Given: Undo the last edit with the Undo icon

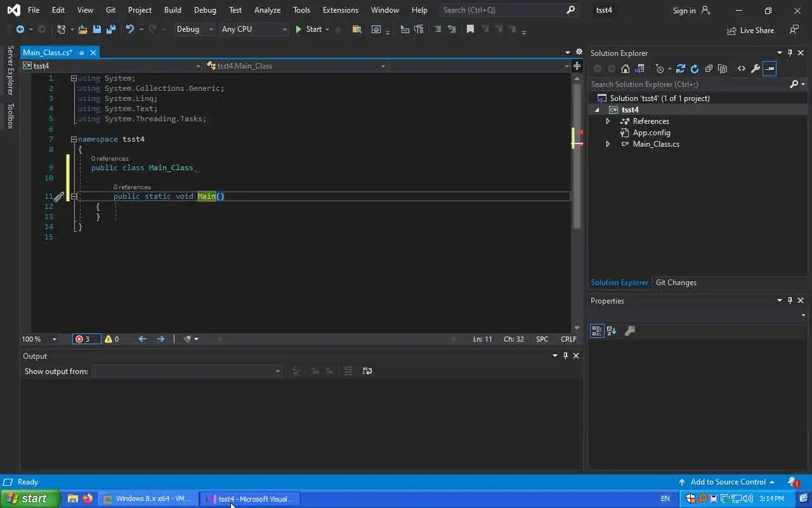Looking at the screenshot, I should coord(130,29).
